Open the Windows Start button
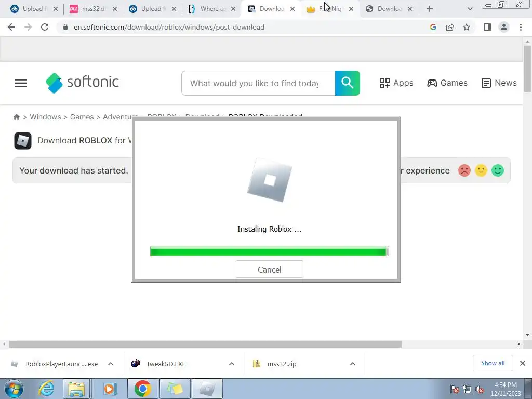 (14, 389)
